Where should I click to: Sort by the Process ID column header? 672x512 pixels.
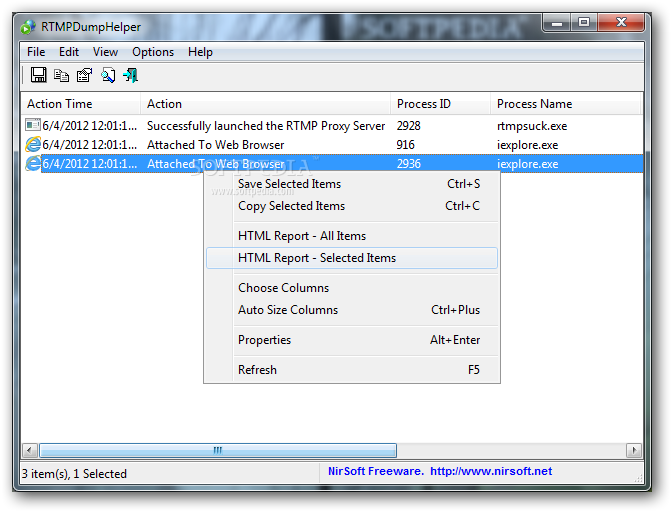pyautogui.click(x=441, y=104)
